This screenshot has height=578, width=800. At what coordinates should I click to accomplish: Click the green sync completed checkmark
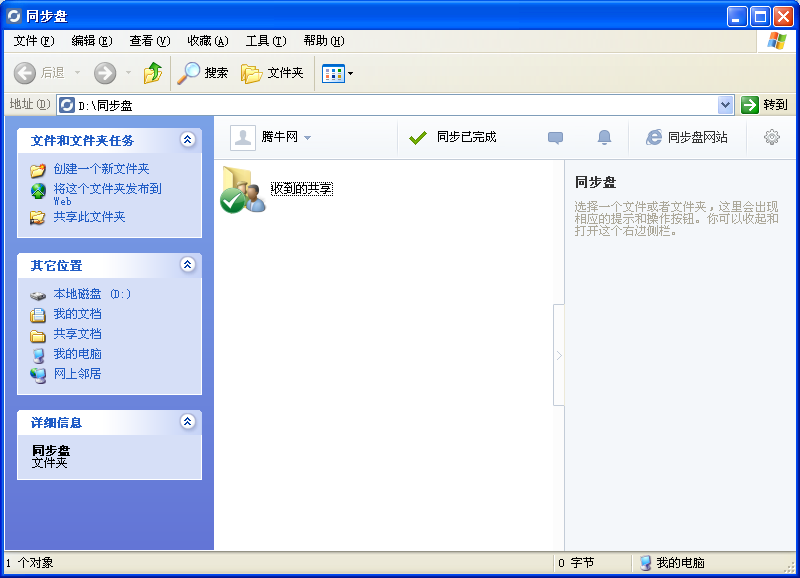click(x=418, y=137)
